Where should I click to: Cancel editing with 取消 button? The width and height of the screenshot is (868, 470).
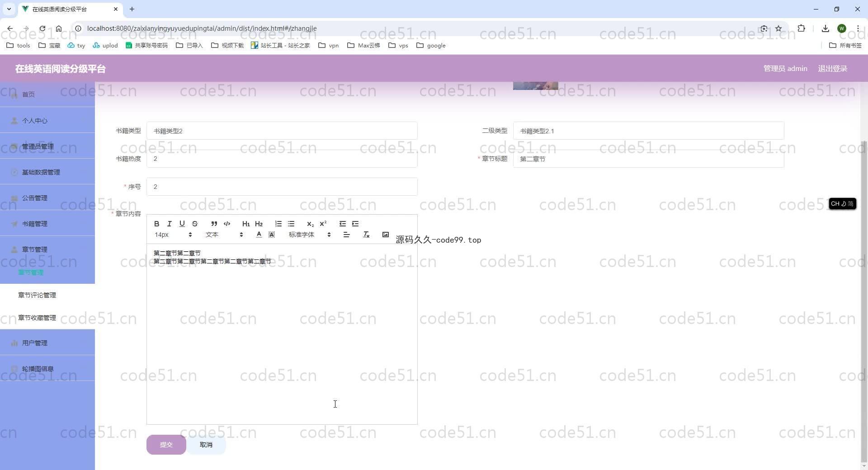pos(206,445)
